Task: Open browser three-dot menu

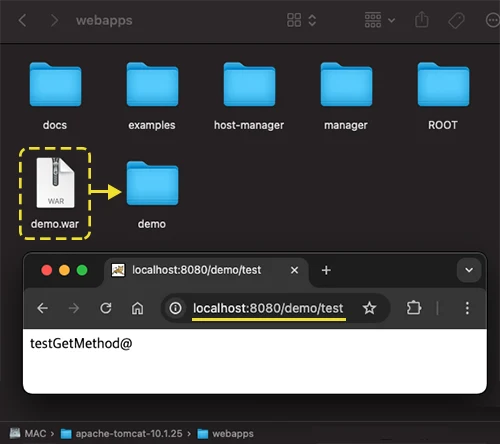Action: pos(467,308)
